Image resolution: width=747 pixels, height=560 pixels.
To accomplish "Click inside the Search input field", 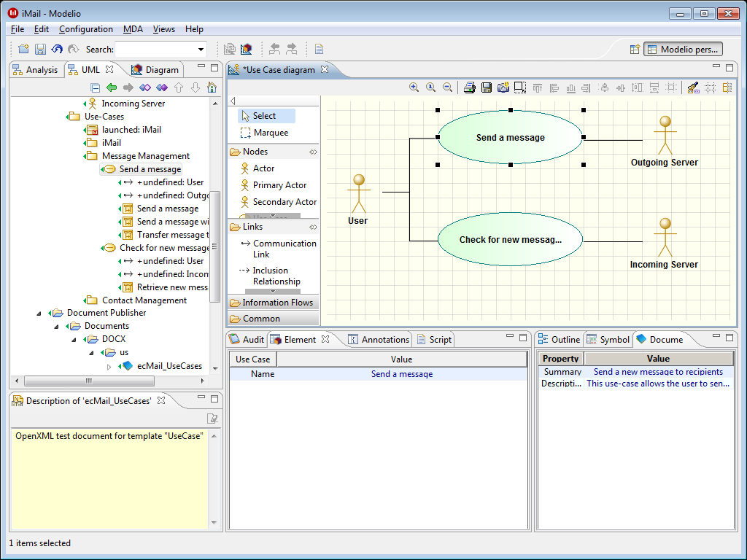I will [x=155, y=49].
